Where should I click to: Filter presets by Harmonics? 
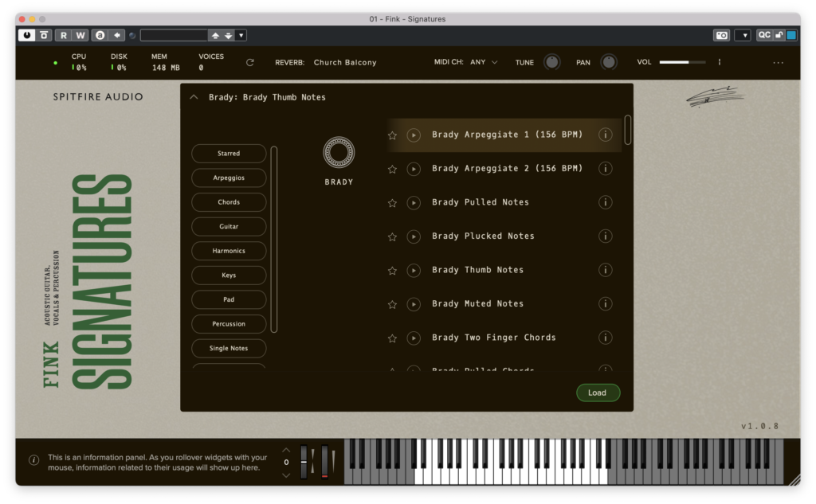229,251
